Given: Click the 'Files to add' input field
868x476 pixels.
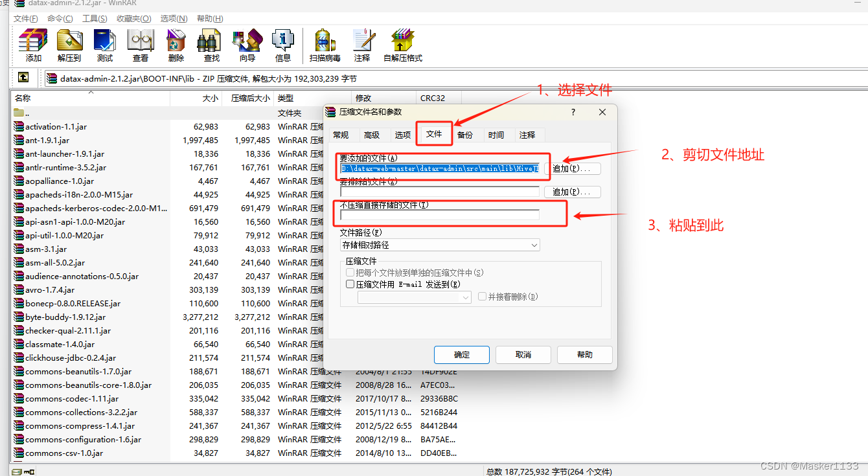Looking at the screenshot, I should [440, 168].
